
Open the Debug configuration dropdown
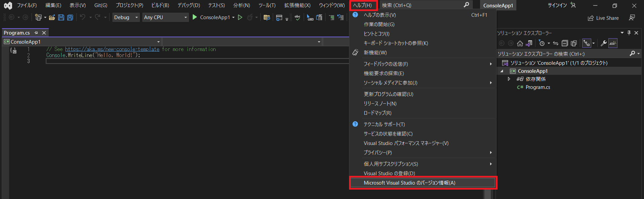click(x=126, y=17)
